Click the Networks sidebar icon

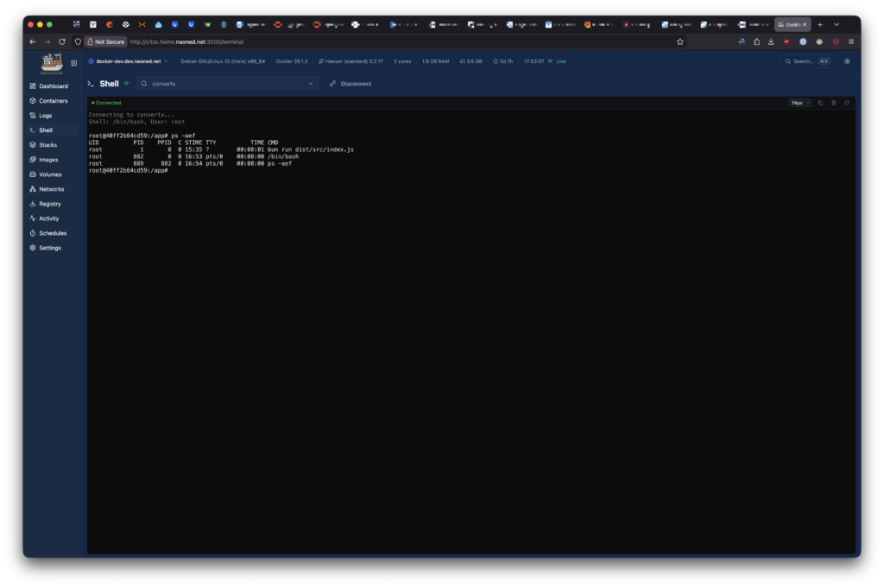[33, 189]
